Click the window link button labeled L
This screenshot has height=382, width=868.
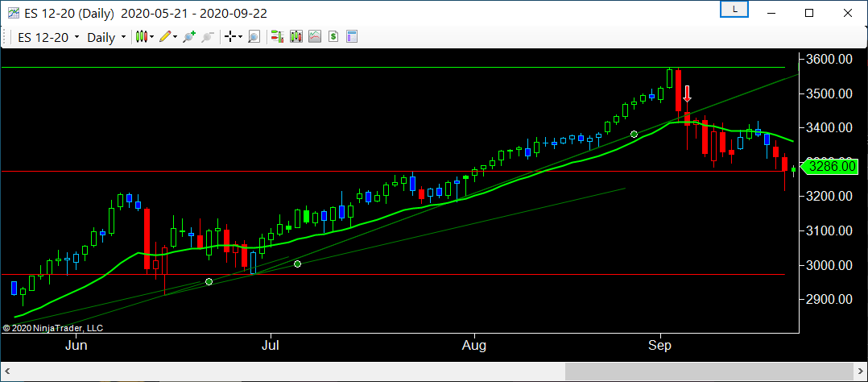pos(734,9)
